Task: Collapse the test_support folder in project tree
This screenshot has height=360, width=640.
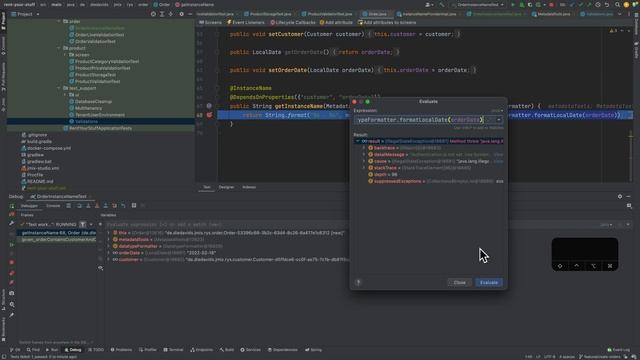Action: click(59, 88)
